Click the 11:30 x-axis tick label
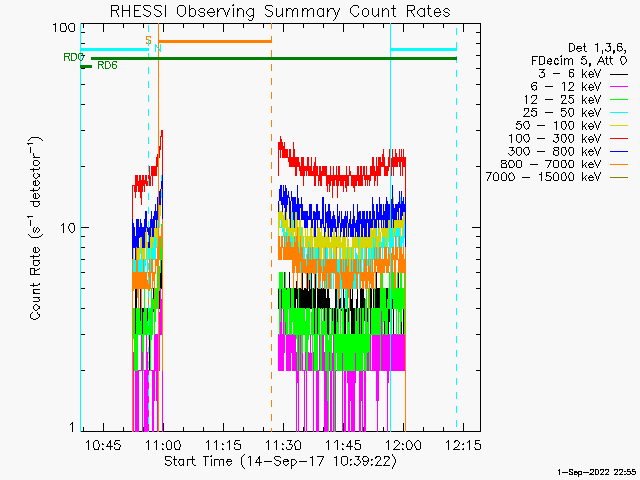The height and width of the screenshot is (480, 640). click(283, 445)
